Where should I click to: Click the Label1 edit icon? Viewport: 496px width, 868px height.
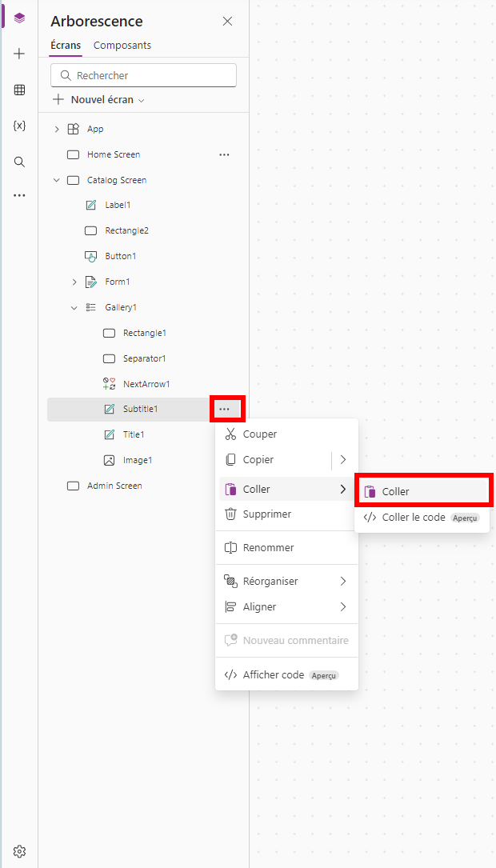click(90, 206)
